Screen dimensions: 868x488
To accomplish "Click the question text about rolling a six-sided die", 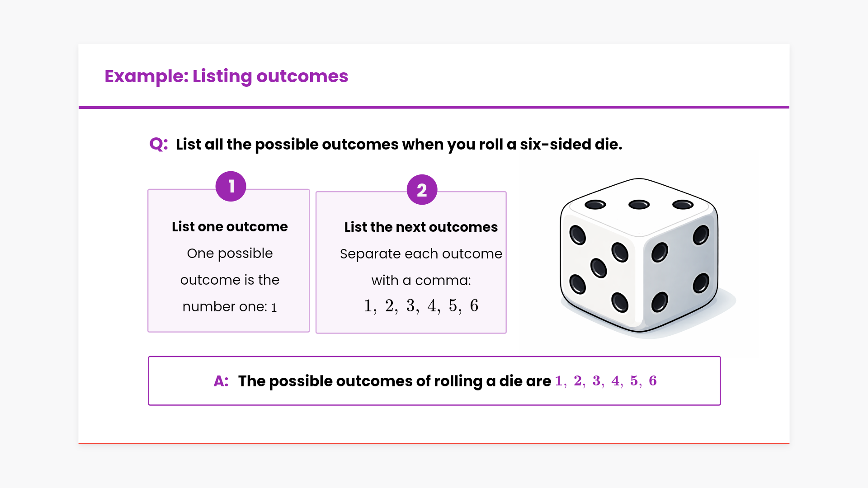I will point(399,145).
